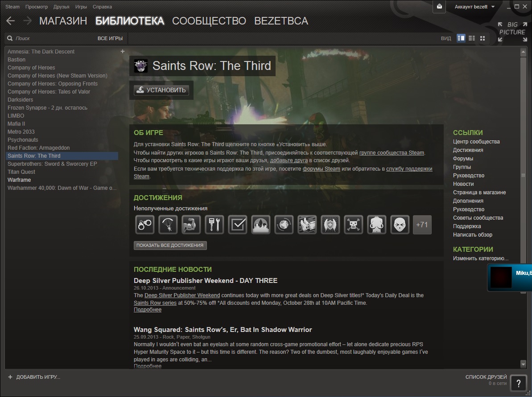Show the +71 more achievements tile

[x=422, y=225]
